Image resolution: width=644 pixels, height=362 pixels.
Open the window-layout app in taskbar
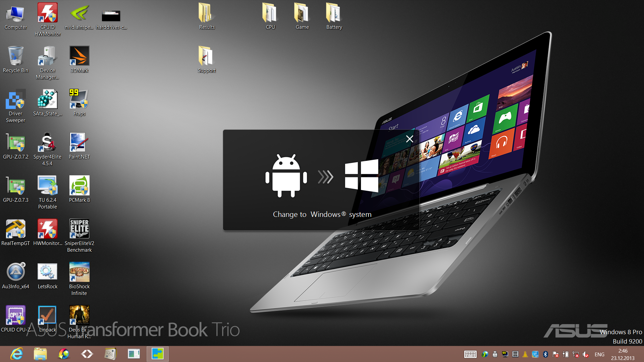[x=134, y=354]
